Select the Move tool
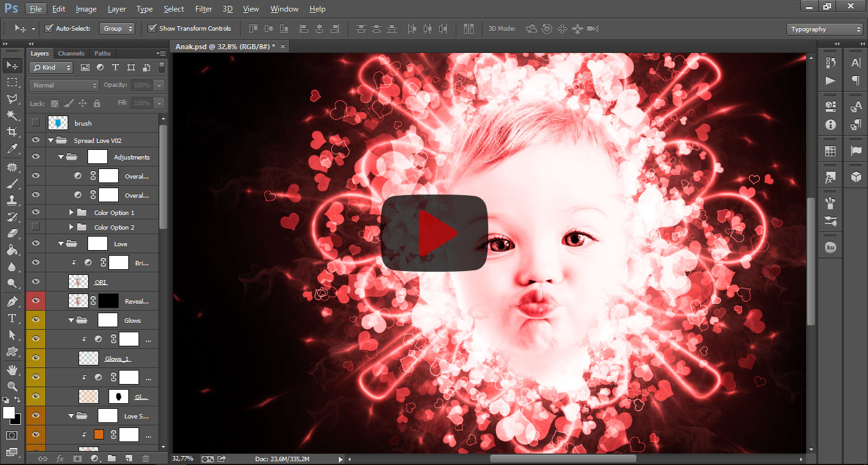The height and width of the screenshot is (465, 868). (x=12, y=65)
